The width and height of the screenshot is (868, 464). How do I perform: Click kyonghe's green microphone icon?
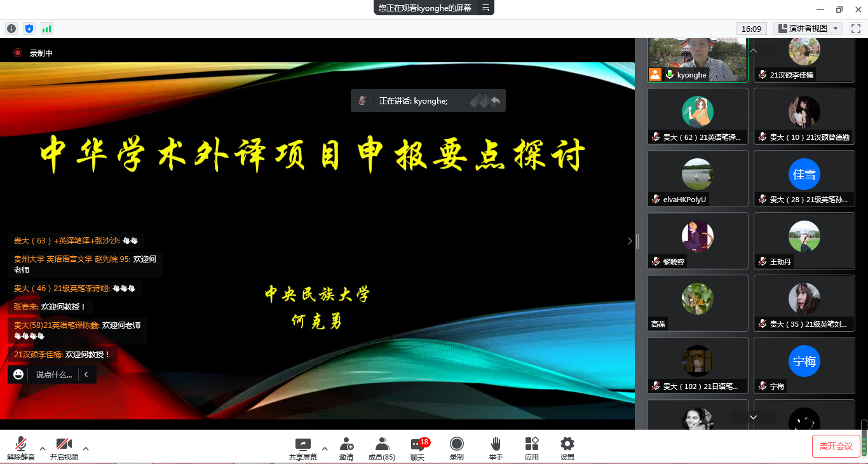tap(669, 74)
